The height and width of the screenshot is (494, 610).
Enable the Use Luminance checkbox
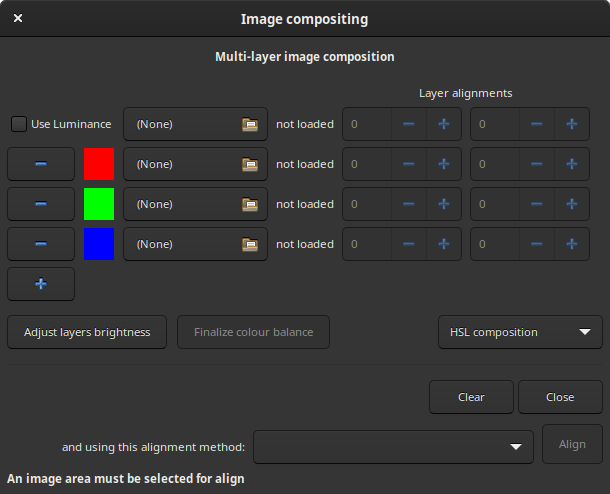19,124
